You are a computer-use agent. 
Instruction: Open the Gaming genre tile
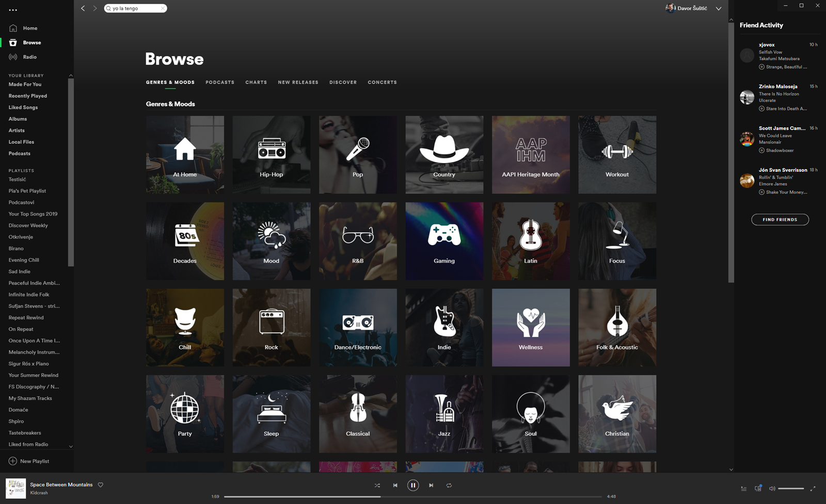tap(444, 241)
